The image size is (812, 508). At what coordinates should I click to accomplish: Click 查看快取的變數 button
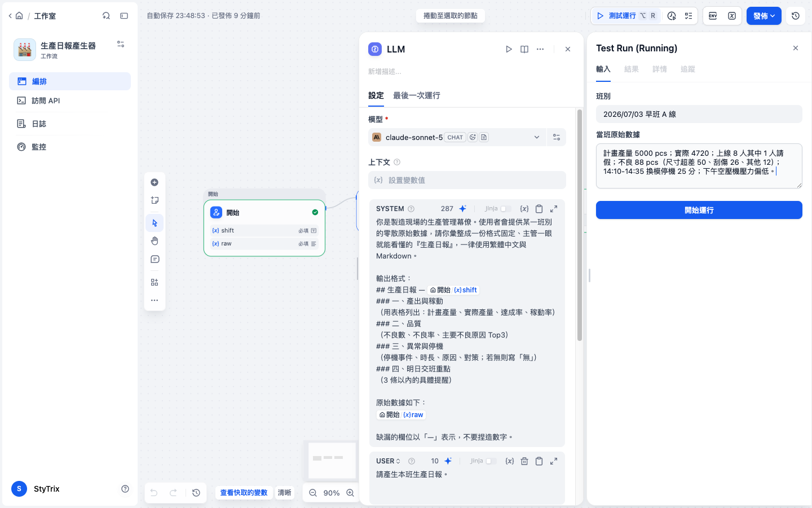[244, 493]
